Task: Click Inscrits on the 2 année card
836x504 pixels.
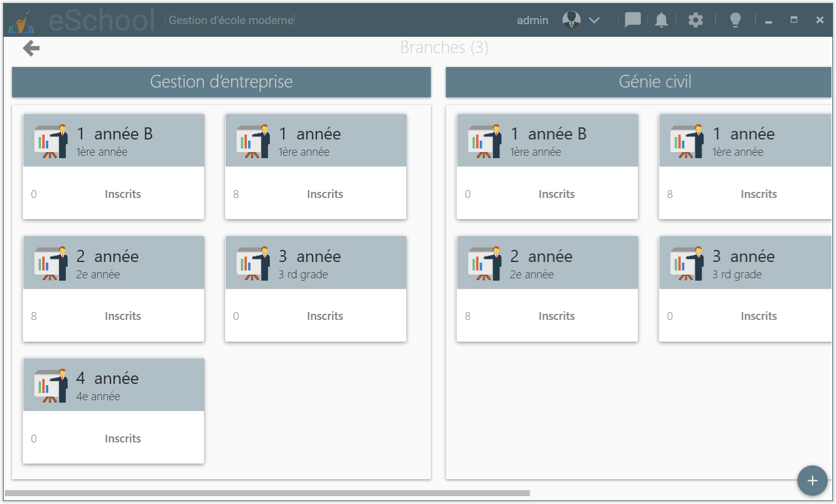Action: pyautogui.click(x=123, y=316)
